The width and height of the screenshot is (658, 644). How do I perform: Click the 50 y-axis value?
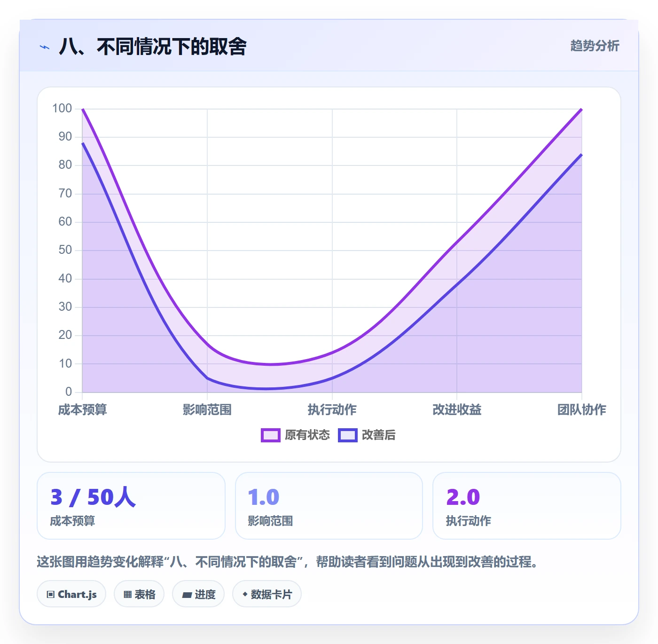pyautogui.click(x=65, y=250)
